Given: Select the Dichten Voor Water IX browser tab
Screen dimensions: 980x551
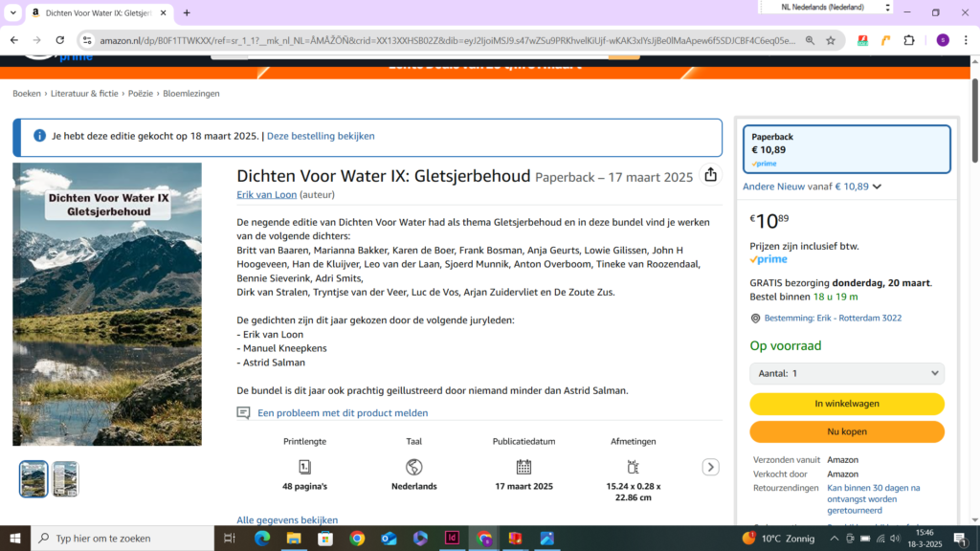Looking at the screenshot, I should [99, 13].
